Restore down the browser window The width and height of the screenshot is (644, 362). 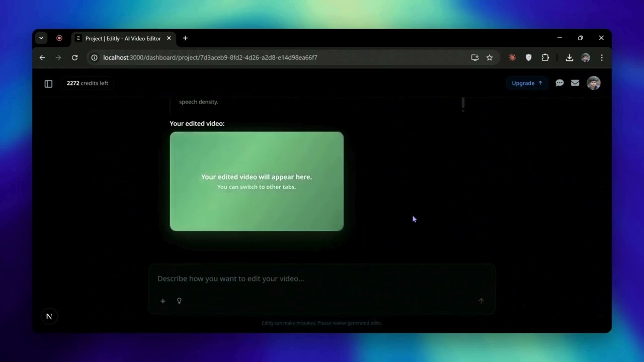[580, 38]
